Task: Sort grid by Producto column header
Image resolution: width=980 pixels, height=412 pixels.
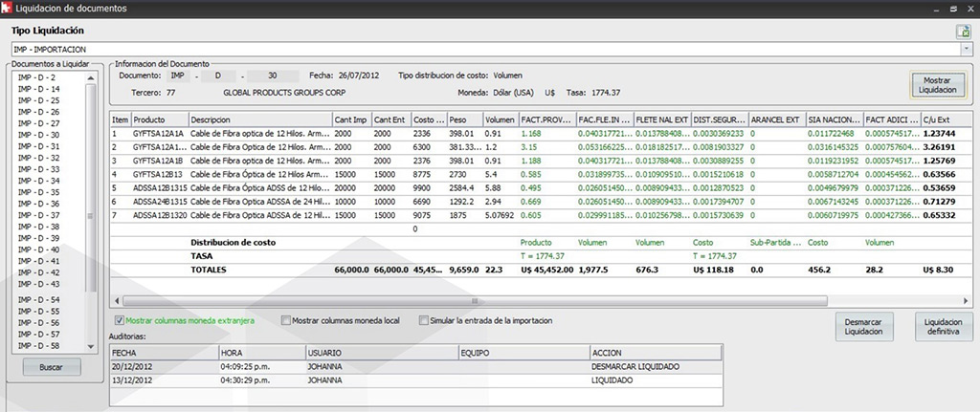Action: (x=160, y=119)
